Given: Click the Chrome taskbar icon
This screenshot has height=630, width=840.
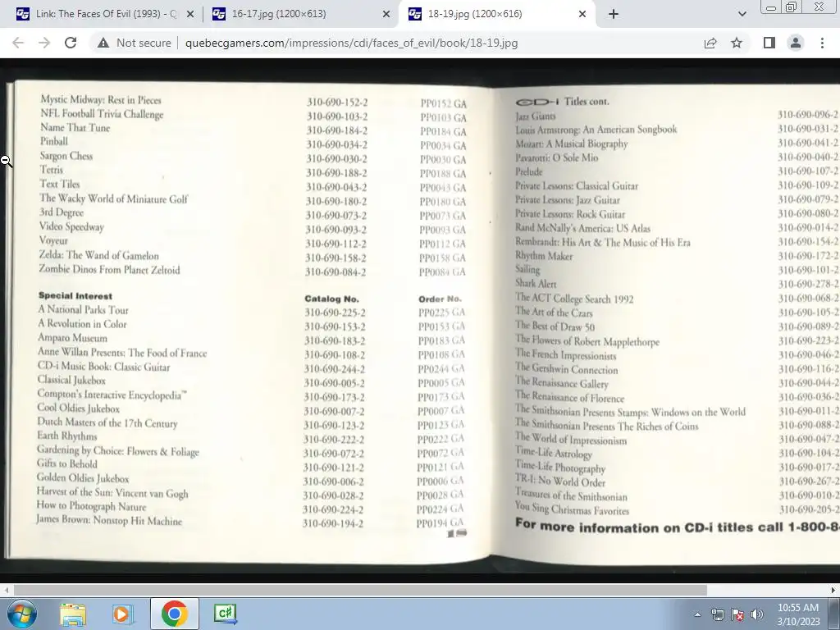Looking at the screenshot, I should click(x=174, y=614).
